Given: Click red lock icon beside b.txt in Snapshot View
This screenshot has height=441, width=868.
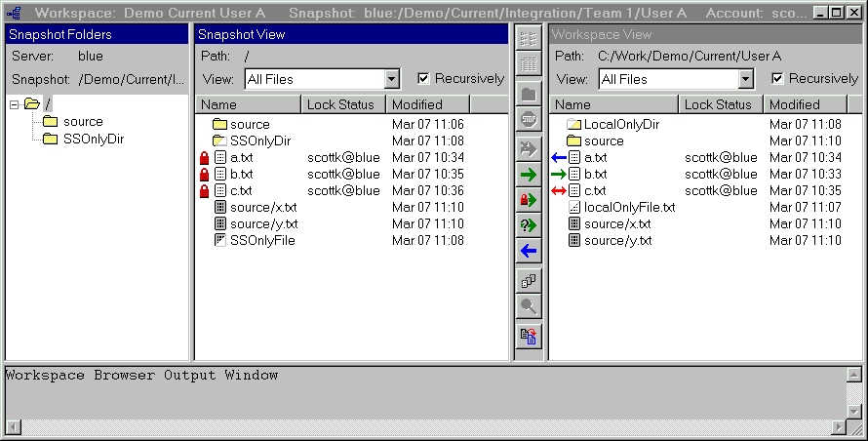Looking at the screenshot, I should pyautogui.click(x=204, y=175).
